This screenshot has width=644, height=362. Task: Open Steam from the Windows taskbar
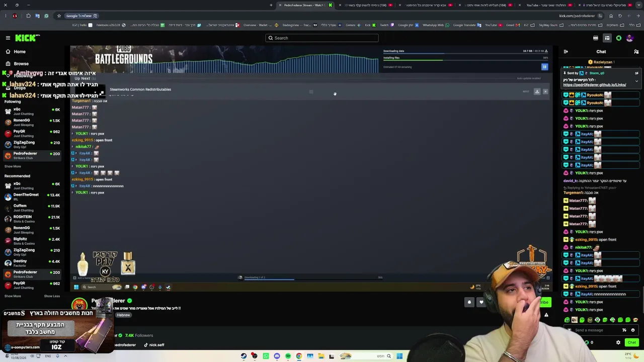click(244, 356)
